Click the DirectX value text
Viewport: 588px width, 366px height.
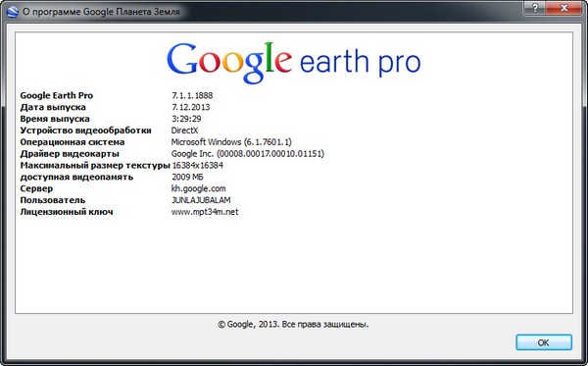pos(184,131)
